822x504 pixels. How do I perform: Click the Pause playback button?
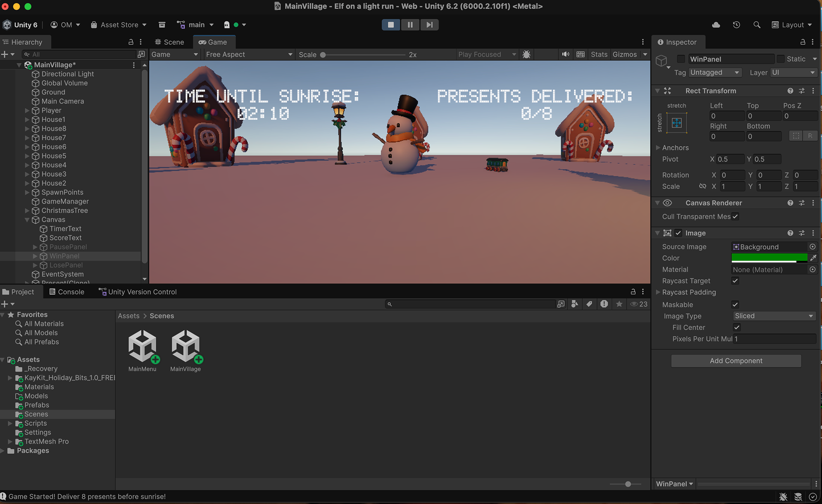click(x=410, y=25)
